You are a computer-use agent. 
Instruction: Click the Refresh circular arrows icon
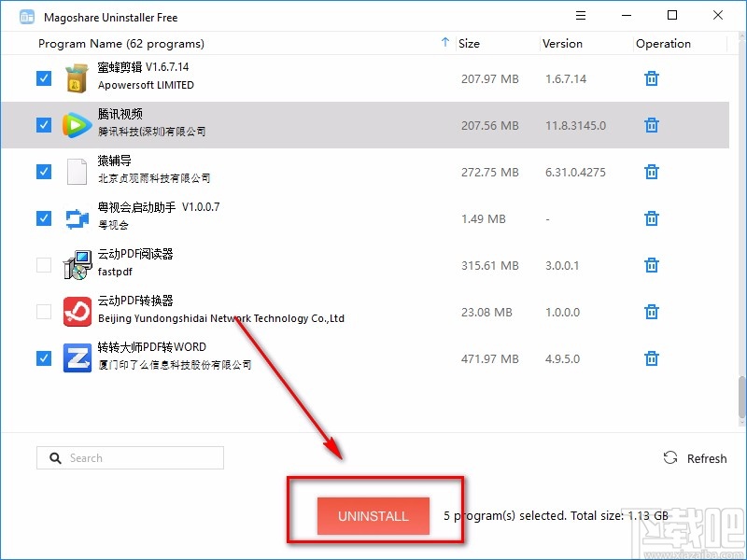click(670, 457)
